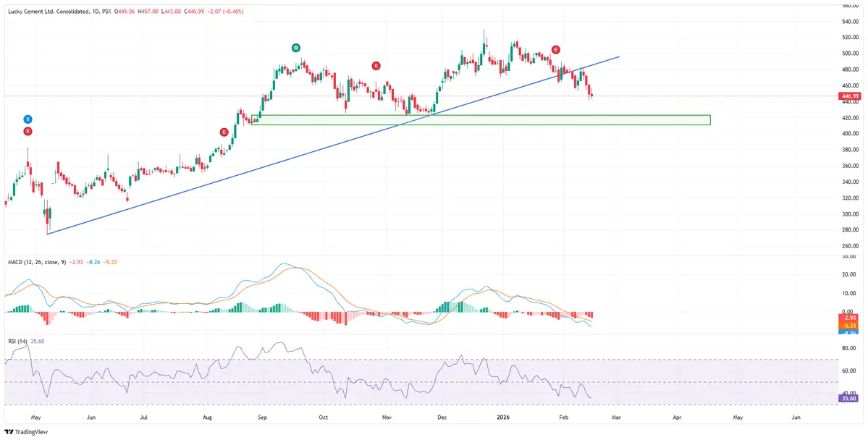
Task: Click the Jul label on time axis
Action: 143,418
